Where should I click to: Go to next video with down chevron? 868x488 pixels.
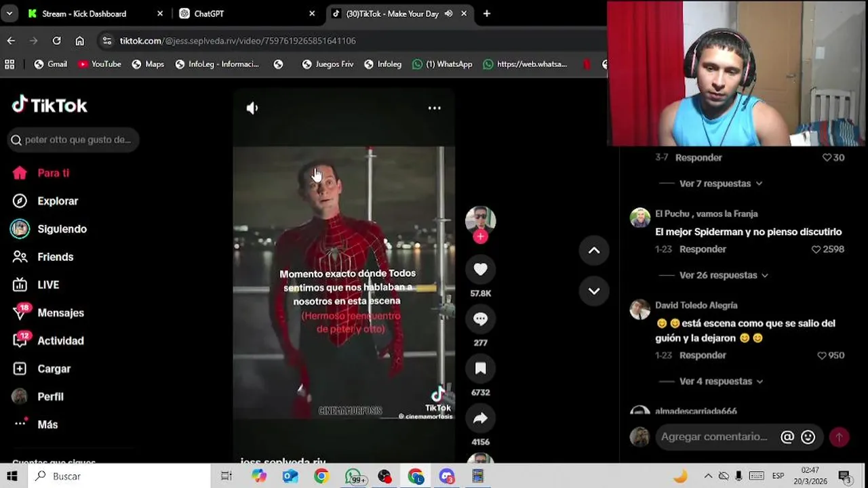[594, 291]
